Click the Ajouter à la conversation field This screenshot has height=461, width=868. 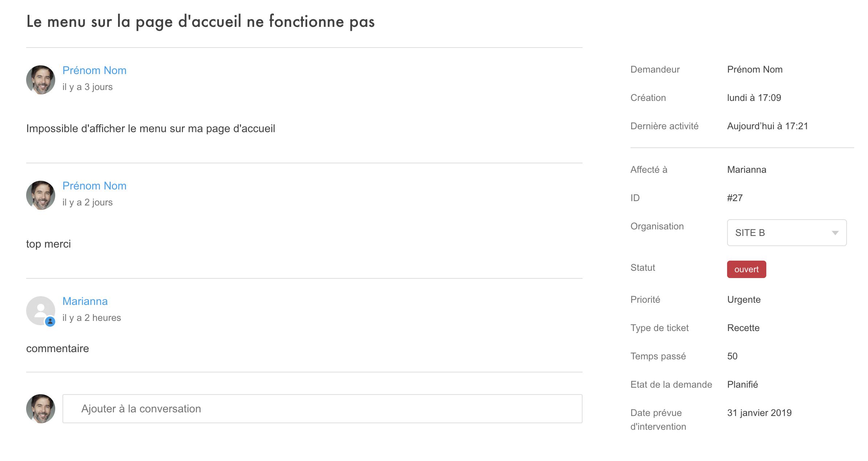click(323, 408)
